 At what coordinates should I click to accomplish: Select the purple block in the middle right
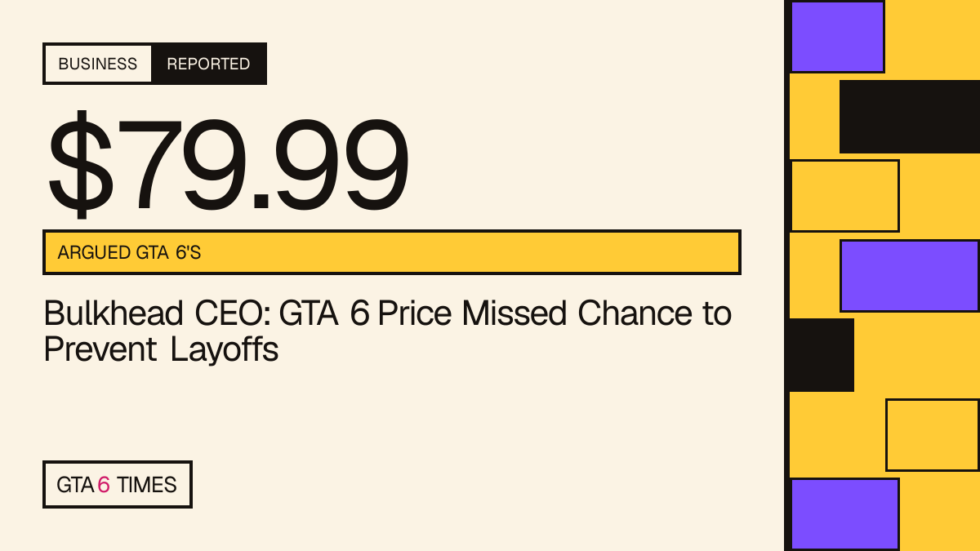[910, 276]
